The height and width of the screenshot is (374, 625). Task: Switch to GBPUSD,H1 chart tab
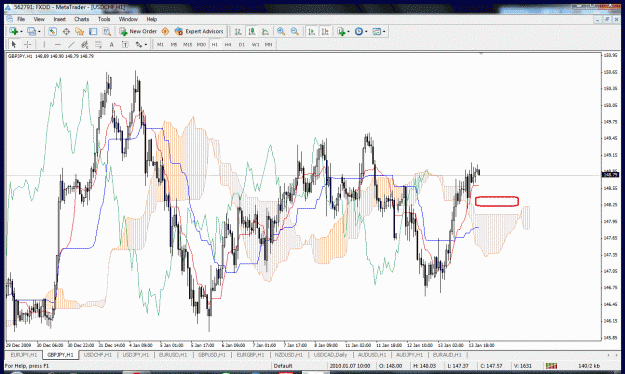pyautogui.click(x=212, y=354)
